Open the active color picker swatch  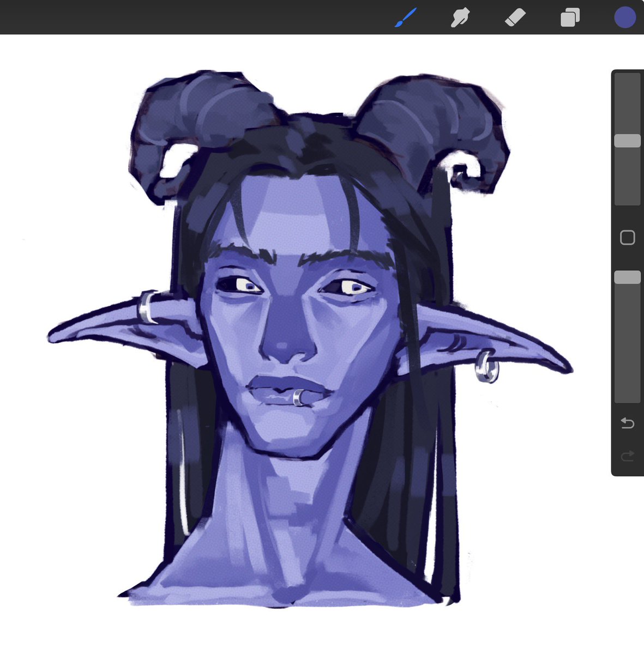pos(625,17)
